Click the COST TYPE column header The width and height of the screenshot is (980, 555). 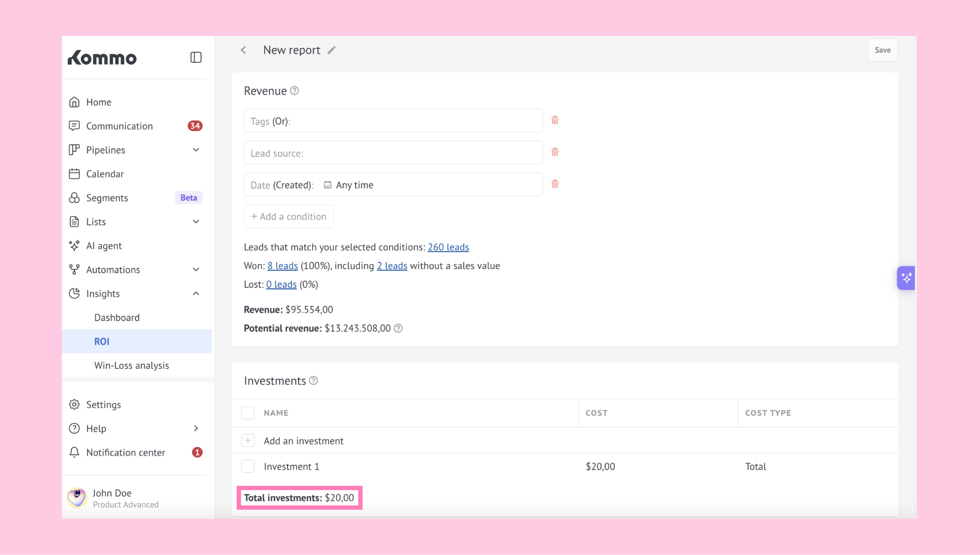[768, 413]
